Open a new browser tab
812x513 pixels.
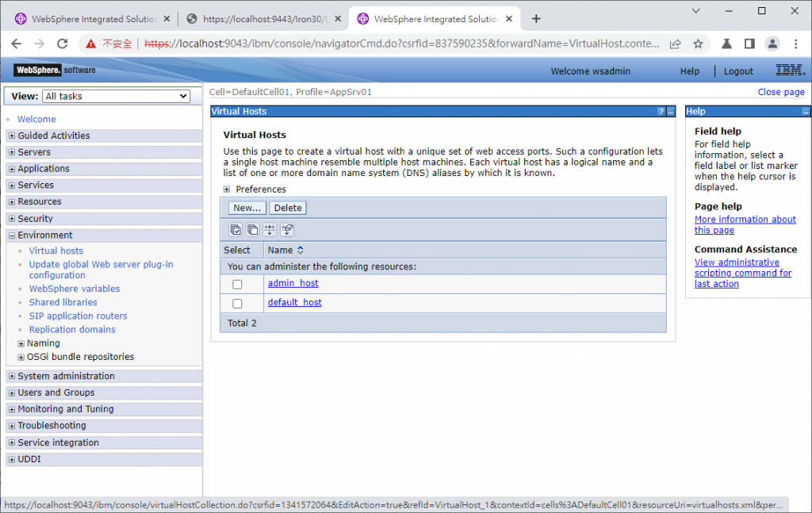point(536,19)
